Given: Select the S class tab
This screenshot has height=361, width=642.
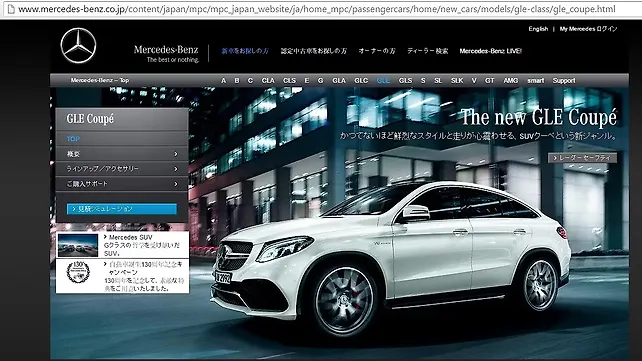Looking at the screenshot, I should click(x=423, y=81).
